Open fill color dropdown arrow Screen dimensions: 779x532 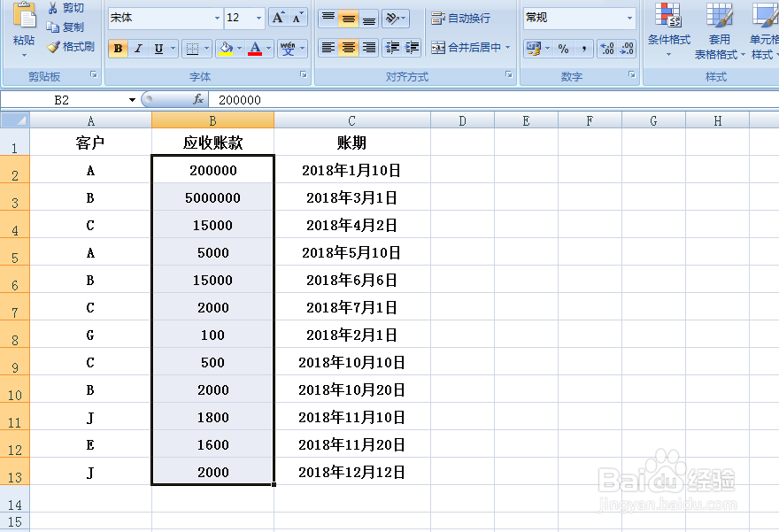tap(240, 48)
